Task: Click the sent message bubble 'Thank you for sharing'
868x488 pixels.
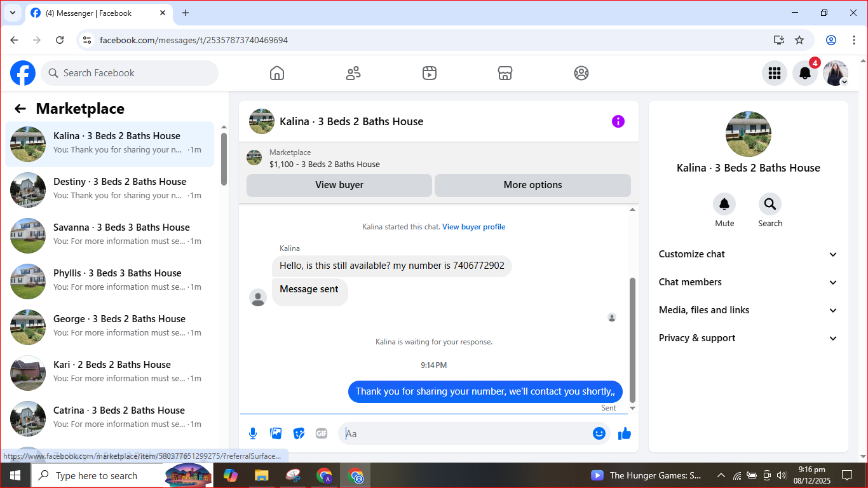Action: [485, 391]
